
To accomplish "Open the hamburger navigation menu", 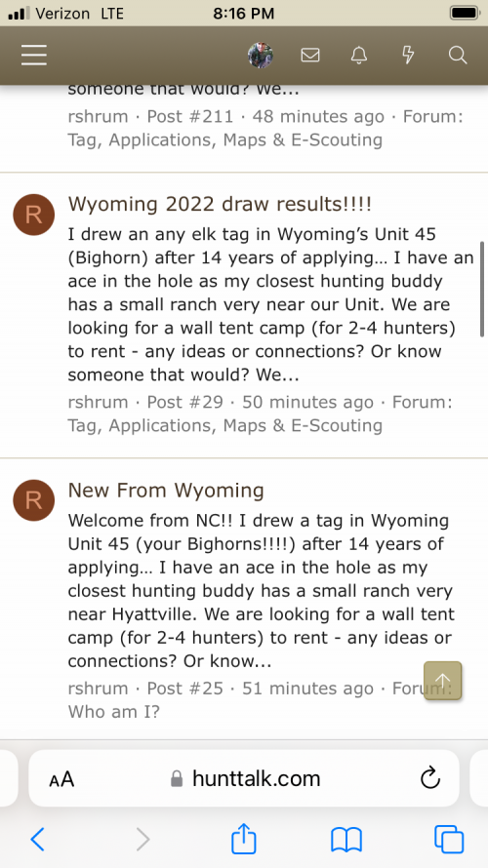I will [x=34, y=55].
